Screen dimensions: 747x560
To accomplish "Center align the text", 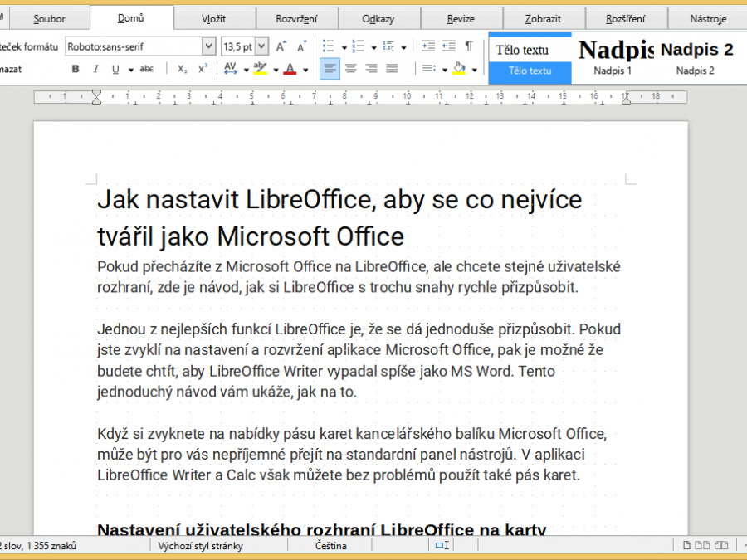I will [350, 69].
